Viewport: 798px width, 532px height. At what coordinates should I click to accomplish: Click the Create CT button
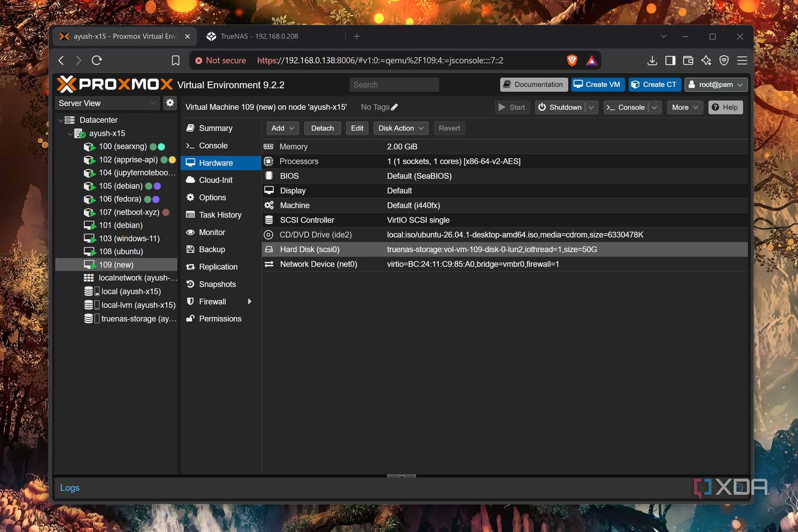click(x=655, y=85)
